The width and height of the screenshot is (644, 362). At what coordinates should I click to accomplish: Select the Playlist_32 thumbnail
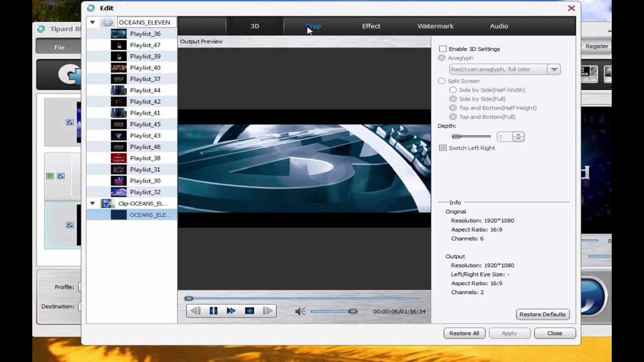(119, 192)
